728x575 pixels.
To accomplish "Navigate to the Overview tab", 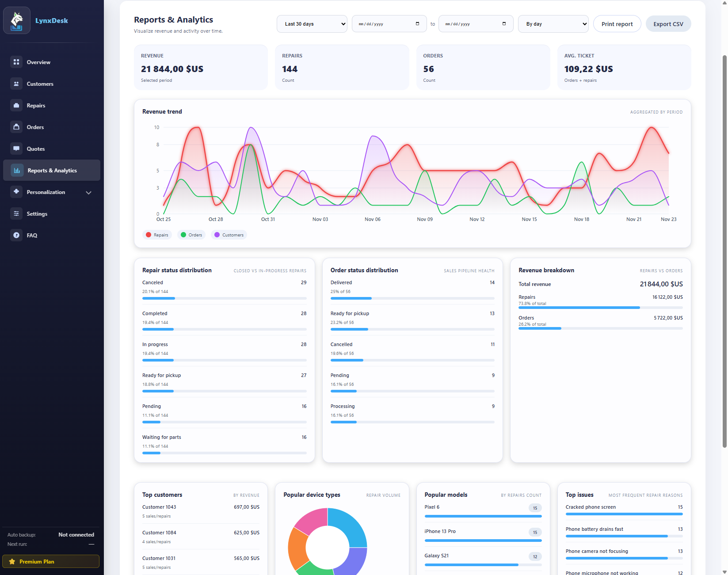I will click(x=38, y=62).
